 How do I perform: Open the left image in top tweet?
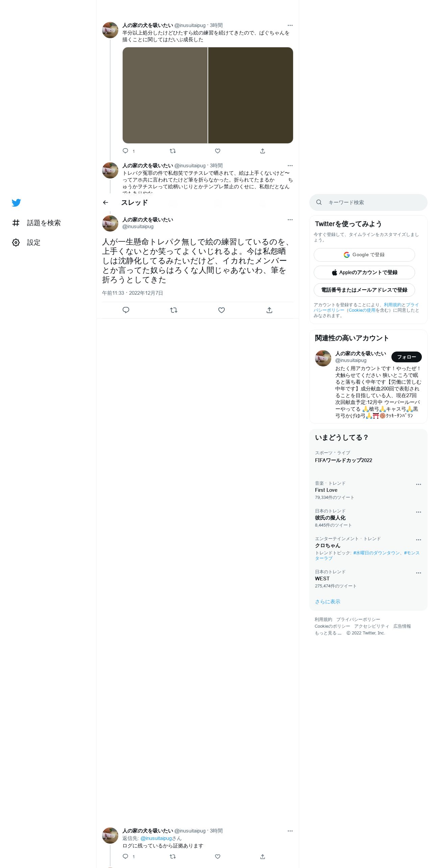tap(165, 95)
